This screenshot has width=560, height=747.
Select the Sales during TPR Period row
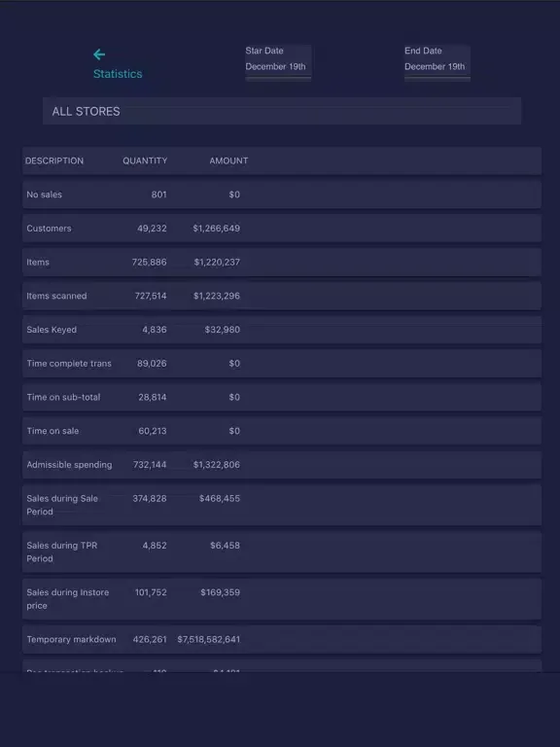click(x=282, y=552)
